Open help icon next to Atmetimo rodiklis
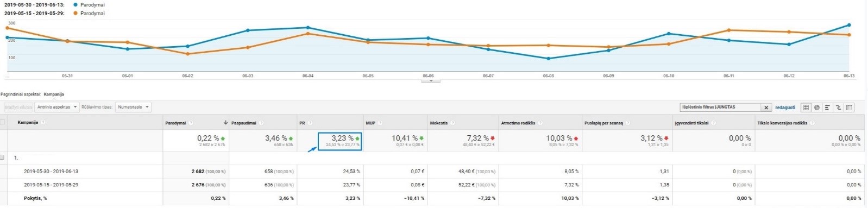 (540, 123)
